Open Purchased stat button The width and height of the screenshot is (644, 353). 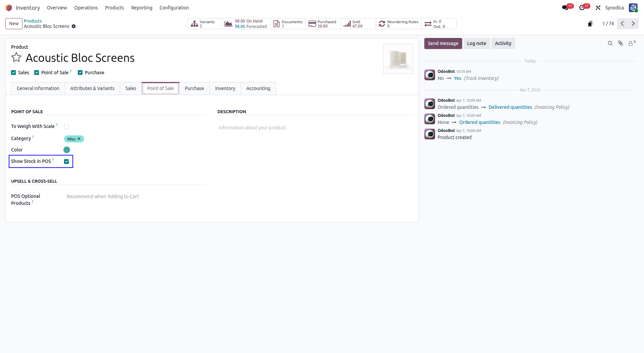[x=323, y=24]
